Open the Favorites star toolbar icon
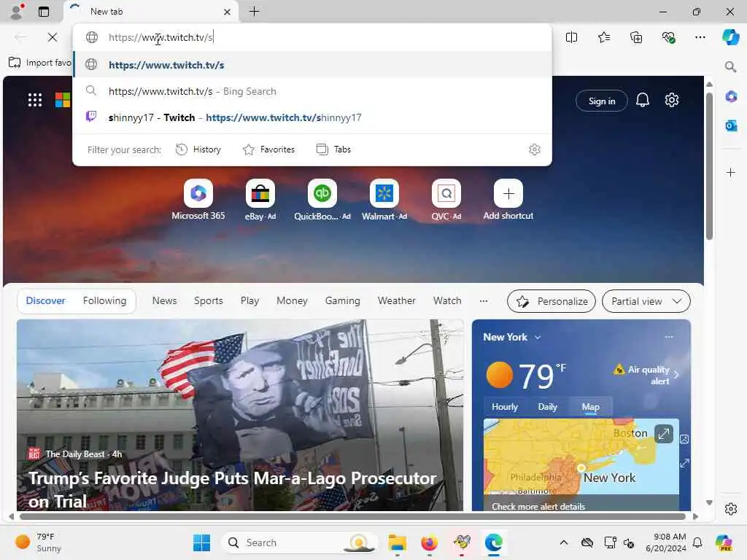The height and width of the screenshot is (560, 747). (x=603, y=37)
